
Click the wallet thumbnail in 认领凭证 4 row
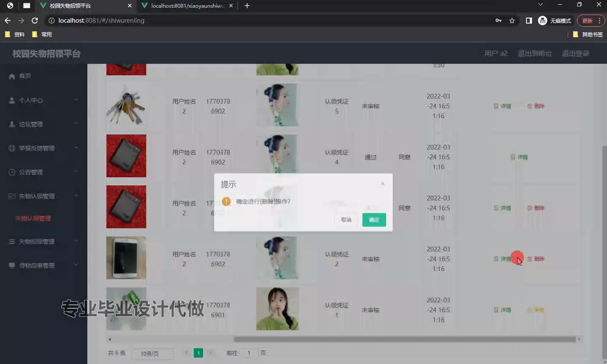[126, 156]
